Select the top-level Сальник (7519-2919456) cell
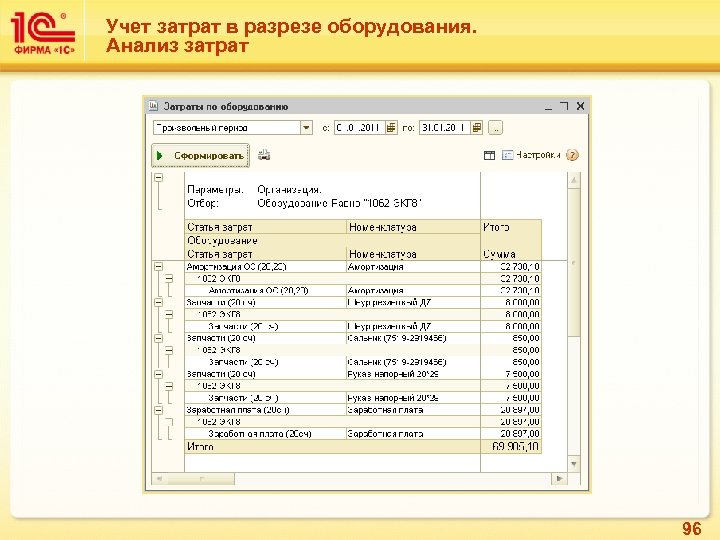The width and height of the screenshot is (720, 540). click(413, 338)
